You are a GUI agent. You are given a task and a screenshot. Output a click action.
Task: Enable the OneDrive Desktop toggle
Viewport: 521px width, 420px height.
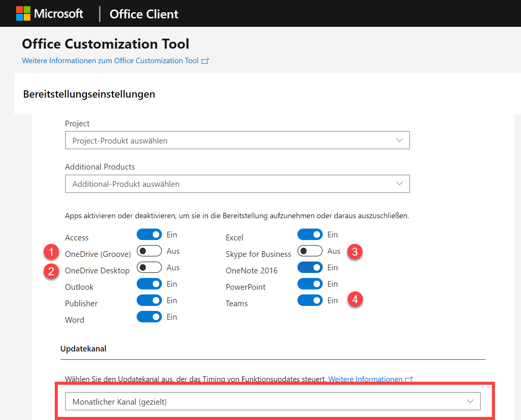(x=149, y=267)
